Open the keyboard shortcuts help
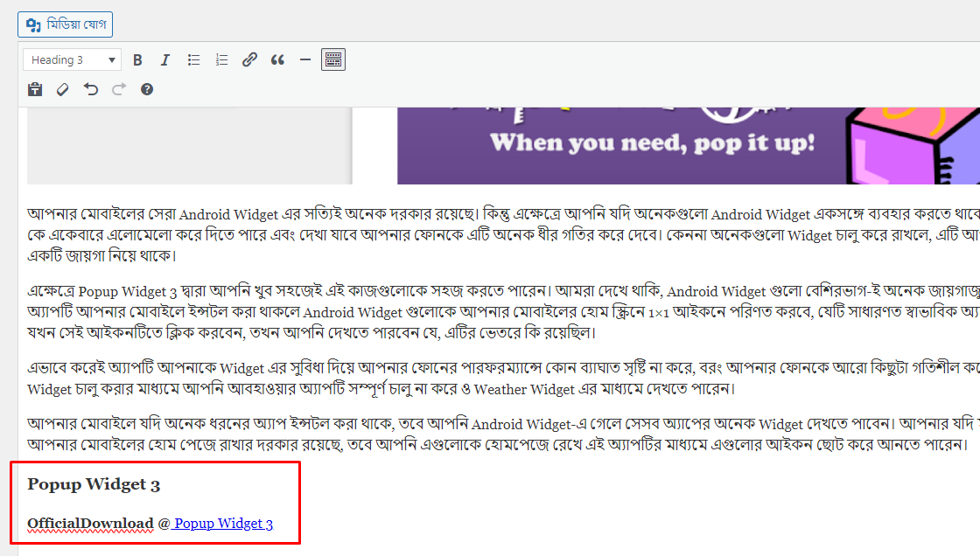980x556 pixels. (x=146, y=88)
